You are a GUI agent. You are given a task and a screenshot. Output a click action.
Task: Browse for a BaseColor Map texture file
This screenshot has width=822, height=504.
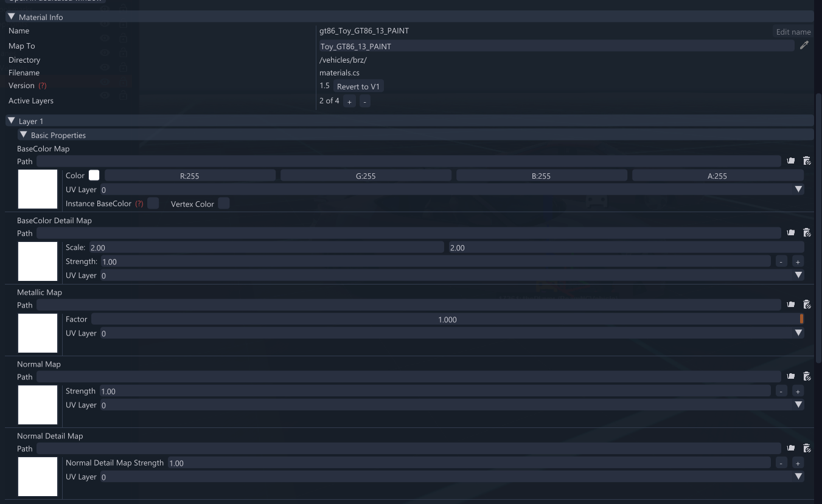tap(791, 161)
